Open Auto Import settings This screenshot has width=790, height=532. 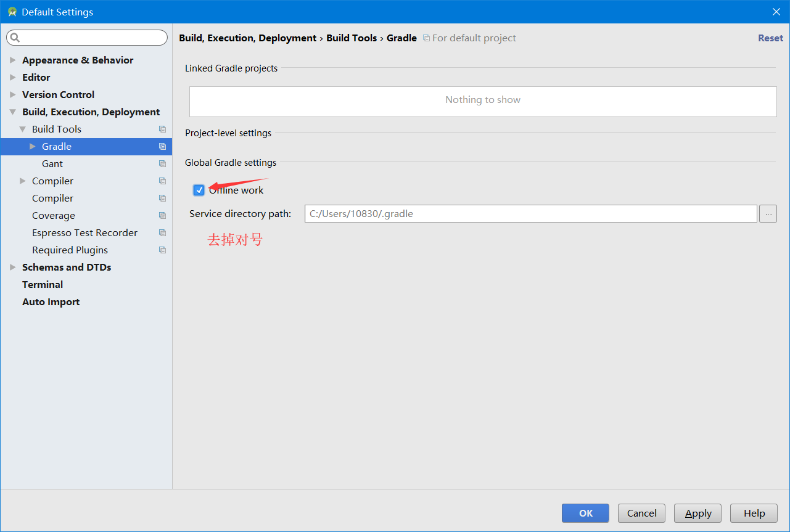coord(51,301)
